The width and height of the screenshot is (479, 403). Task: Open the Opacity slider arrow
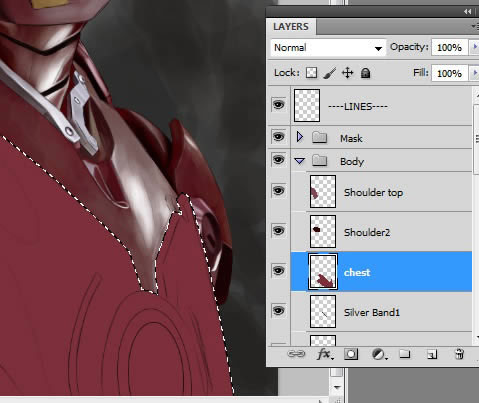[475, 47]
